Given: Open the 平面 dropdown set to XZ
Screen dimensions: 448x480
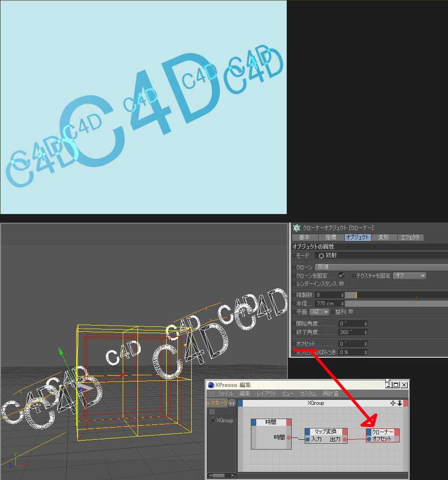Looking at the screenshot, I should 319,312.
